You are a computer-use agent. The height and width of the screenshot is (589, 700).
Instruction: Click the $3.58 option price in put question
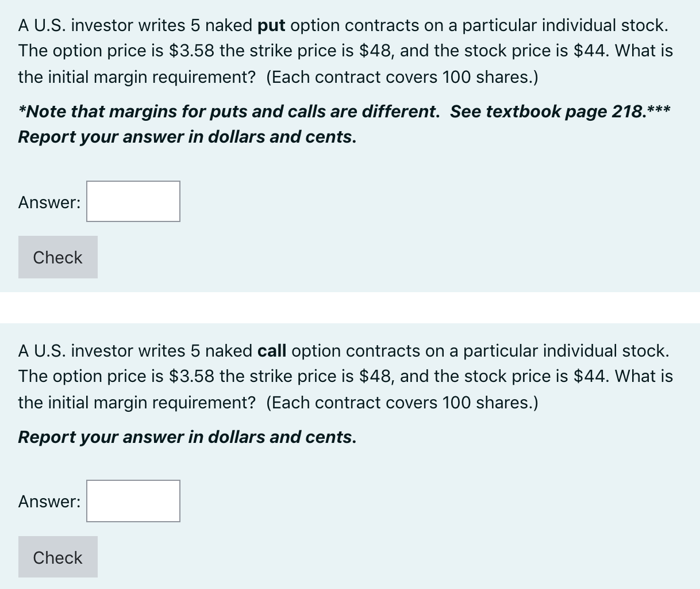pos(192,51)
